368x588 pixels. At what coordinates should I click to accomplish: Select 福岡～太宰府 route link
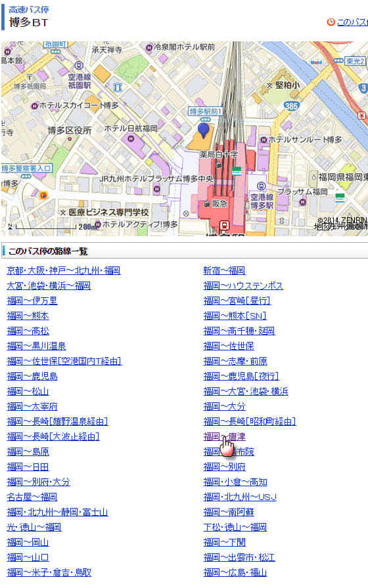point(32,406)
